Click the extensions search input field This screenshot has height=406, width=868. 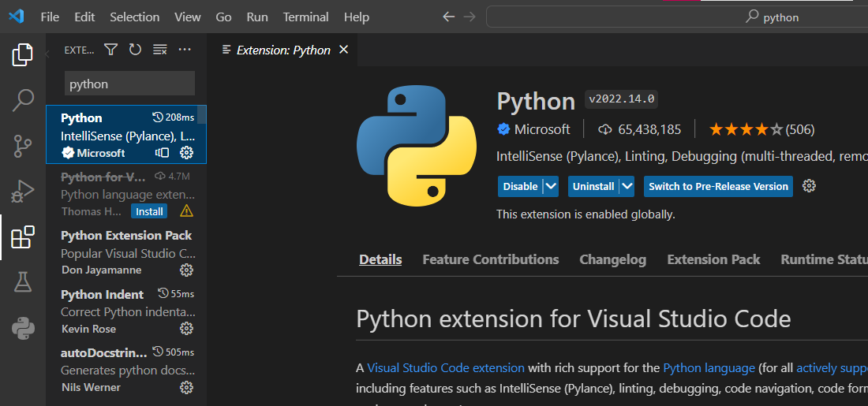pyautogui.click(x=129, y=84)
